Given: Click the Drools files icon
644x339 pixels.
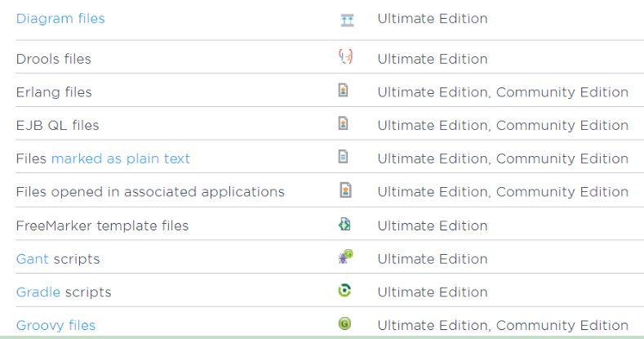Looking at the screenshot, I should click(345, 56).
